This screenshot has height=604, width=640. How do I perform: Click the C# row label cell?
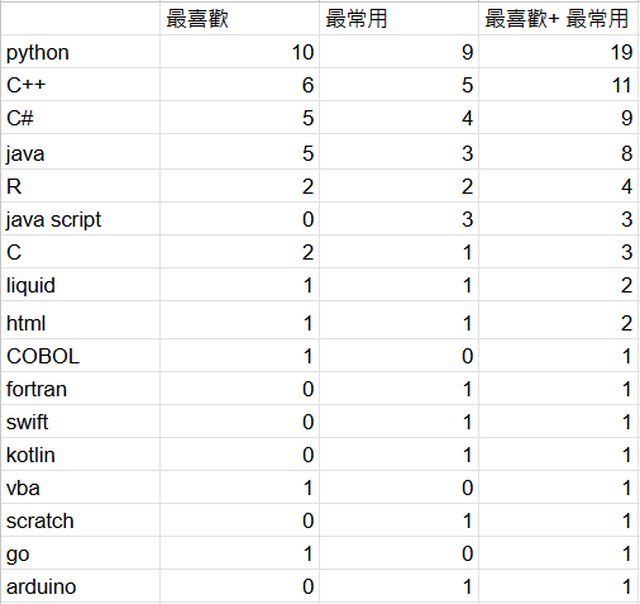tap(80, 119)
